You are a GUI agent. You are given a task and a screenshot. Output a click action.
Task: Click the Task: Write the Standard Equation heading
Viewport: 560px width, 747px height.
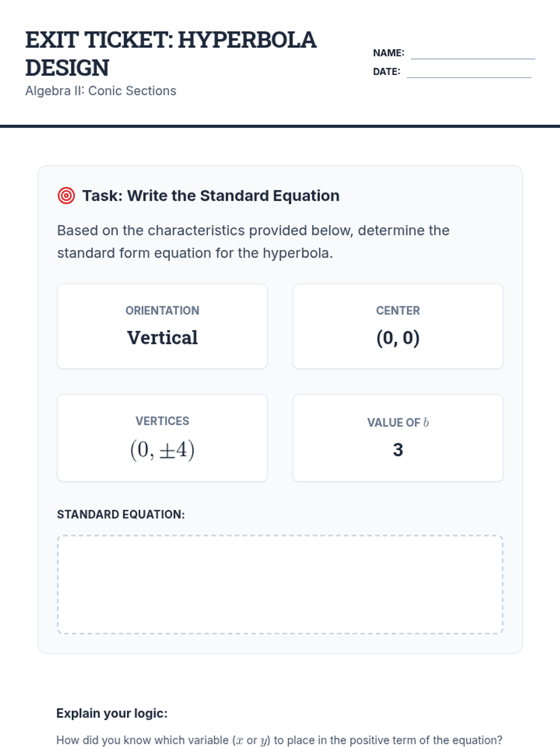coord(210,196)
